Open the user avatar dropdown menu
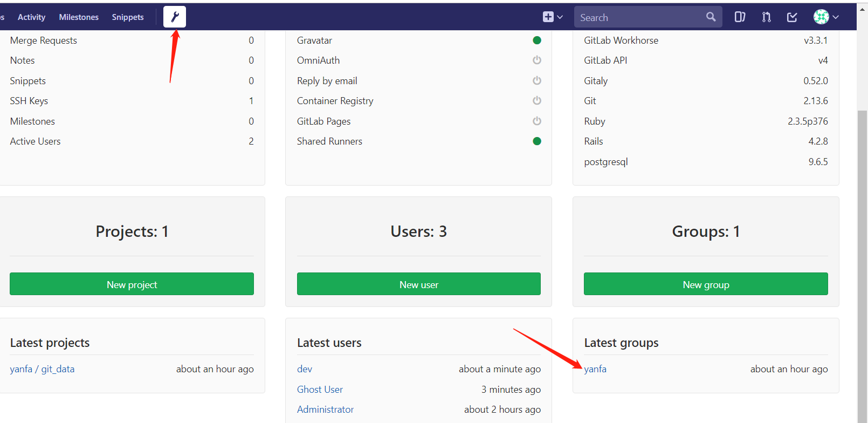The width and height of the screenshot is (868, 423). tap(826, 17)
